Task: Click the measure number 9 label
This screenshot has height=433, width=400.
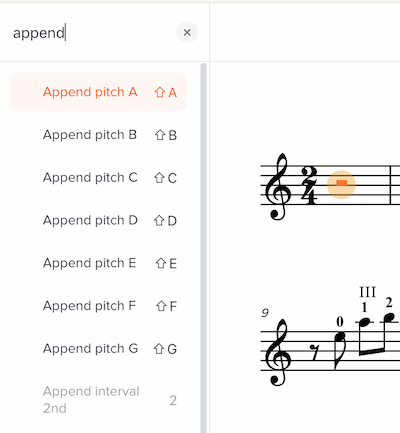Action: [x=265, y=313]
